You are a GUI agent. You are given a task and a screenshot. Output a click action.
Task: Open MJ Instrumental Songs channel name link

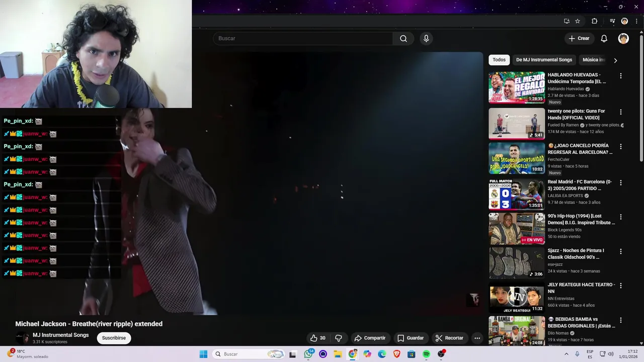point(60,335)
